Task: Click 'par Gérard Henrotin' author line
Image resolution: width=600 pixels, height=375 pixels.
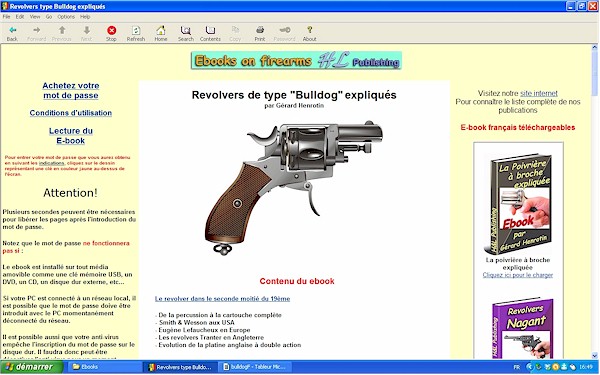Action: (294, 106)
